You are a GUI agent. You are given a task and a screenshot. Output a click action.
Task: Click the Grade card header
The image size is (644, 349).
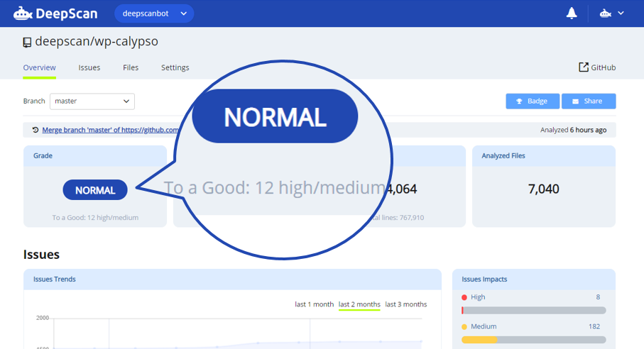pyautogui.click(x=95, y=156)
